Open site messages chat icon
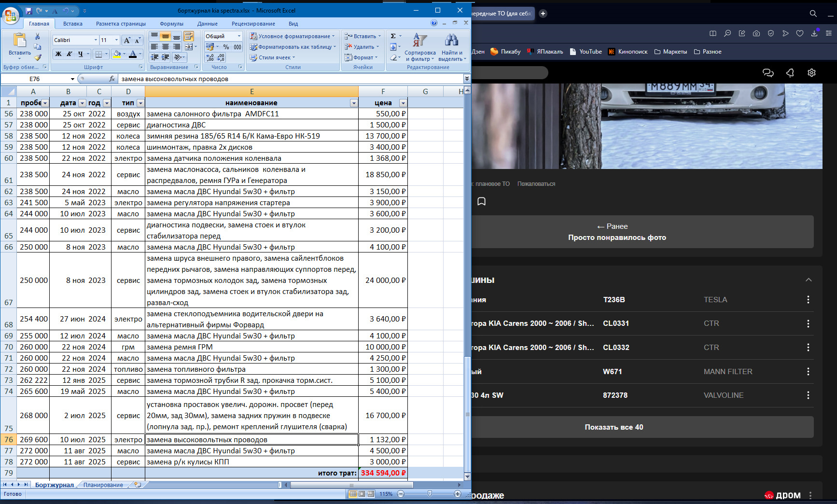The width and height of the screenshot is (837, 504). [768, 72]
